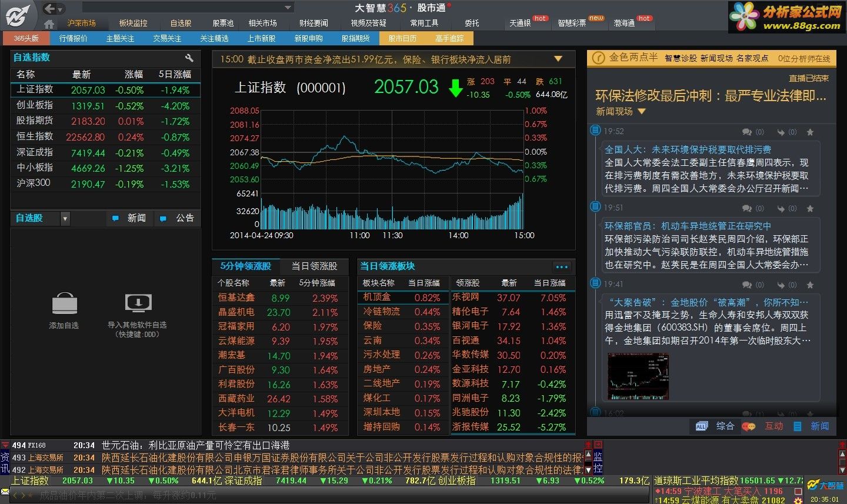Star the 19:41 news item
Viewport: 847px width, 504px height.
click(x=810, y=285)
